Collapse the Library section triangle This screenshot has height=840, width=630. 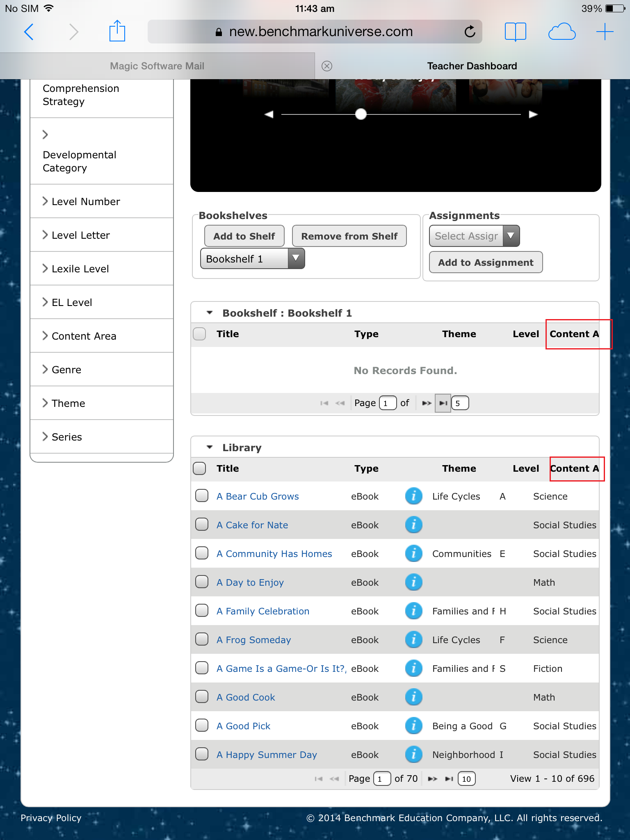point(210,447)
